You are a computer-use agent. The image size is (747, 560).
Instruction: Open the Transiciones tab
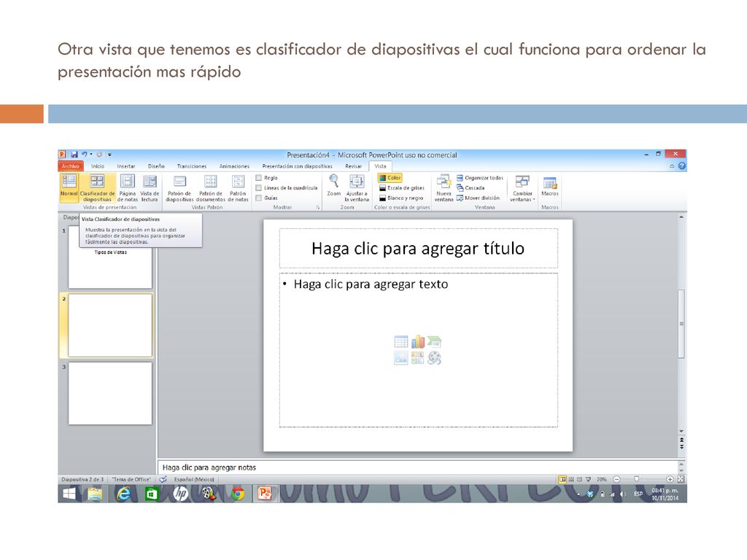[x=192, y=166]
